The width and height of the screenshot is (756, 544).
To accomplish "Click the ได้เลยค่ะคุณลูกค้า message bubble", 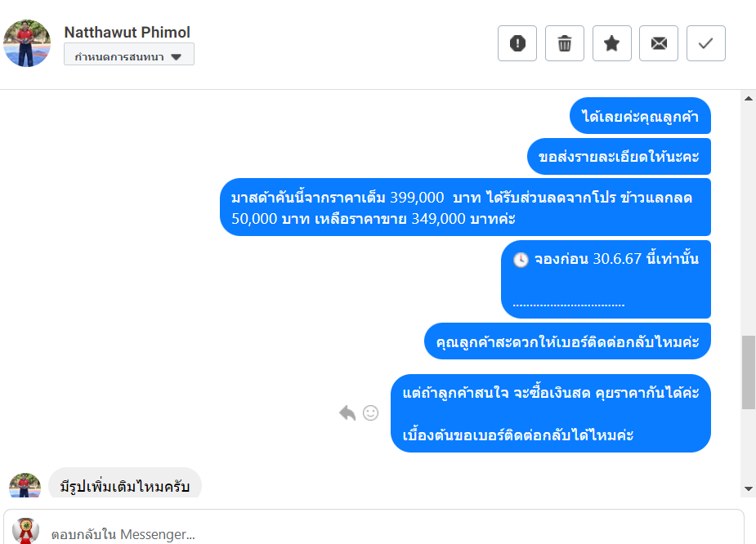I will point(640,116).
